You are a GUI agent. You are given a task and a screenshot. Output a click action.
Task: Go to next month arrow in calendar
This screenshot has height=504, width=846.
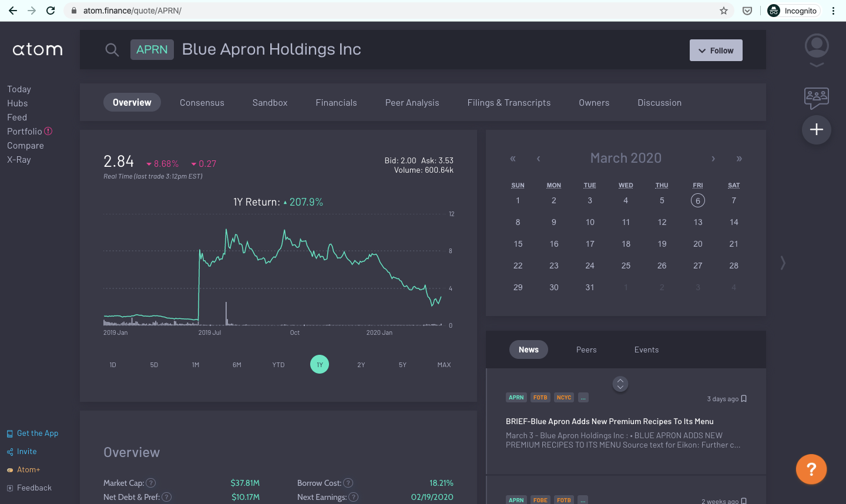tap(713, 159)
